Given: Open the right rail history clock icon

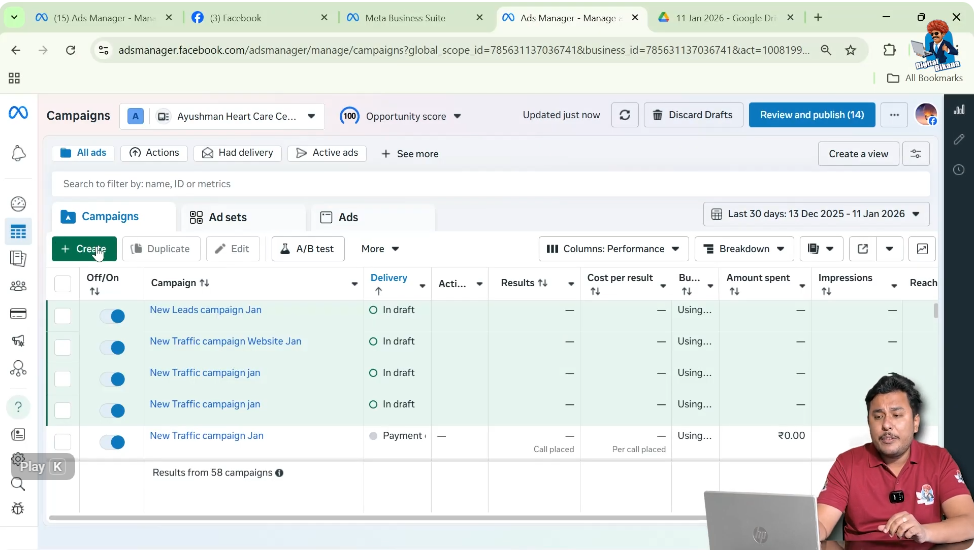Looking at the screenshot, I should [x=959, y=169].
